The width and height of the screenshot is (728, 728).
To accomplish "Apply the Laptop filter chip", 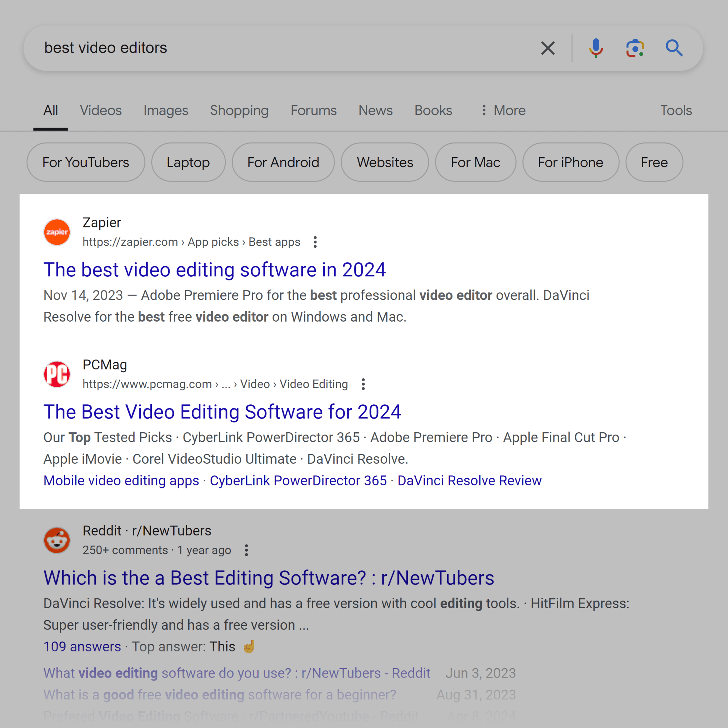I will [188, 162].
